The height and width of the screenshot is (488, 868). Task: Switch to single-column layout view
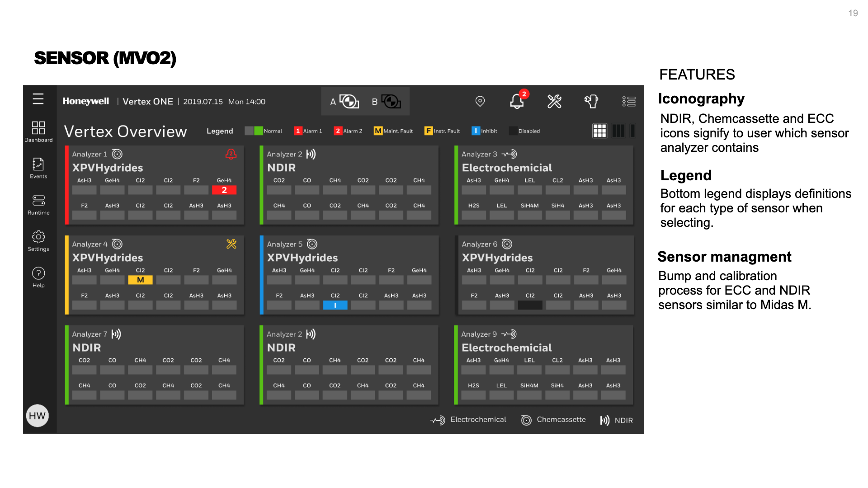click(x=632, y=131)
